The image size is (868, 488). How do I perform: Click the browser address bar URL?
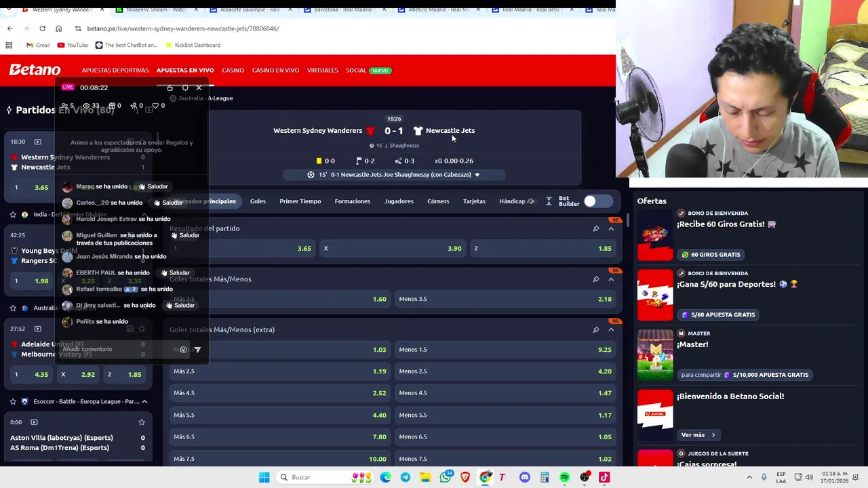click(x=183, y=28)
